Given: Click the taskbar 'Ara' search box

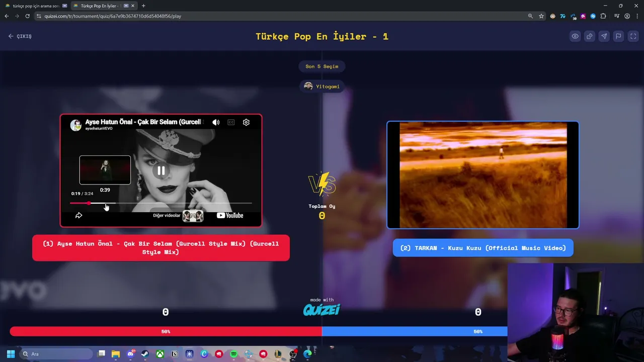Looking at the screenshot, I should click(x=55, y=354).
